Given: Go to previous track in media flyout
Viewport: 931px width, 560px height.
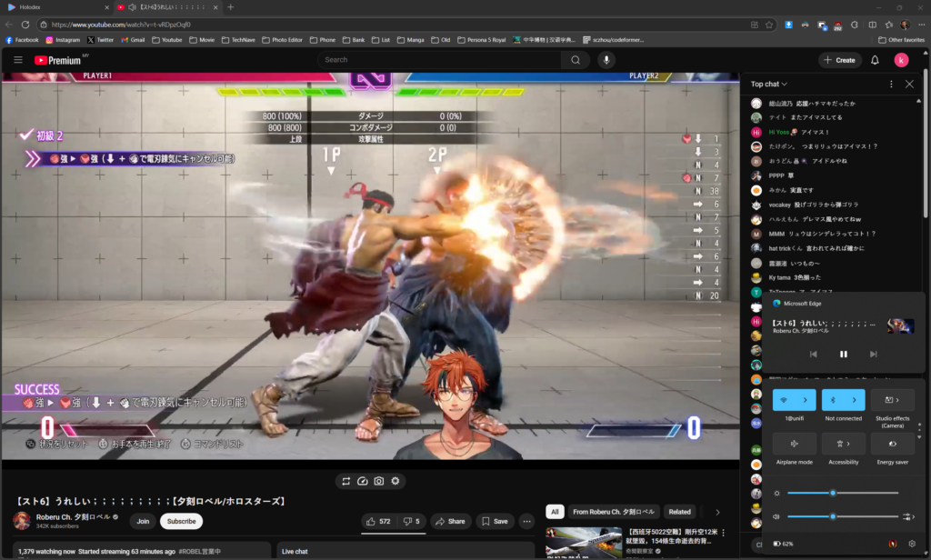Looking at the screenshot, I should (x=814, y=354).
